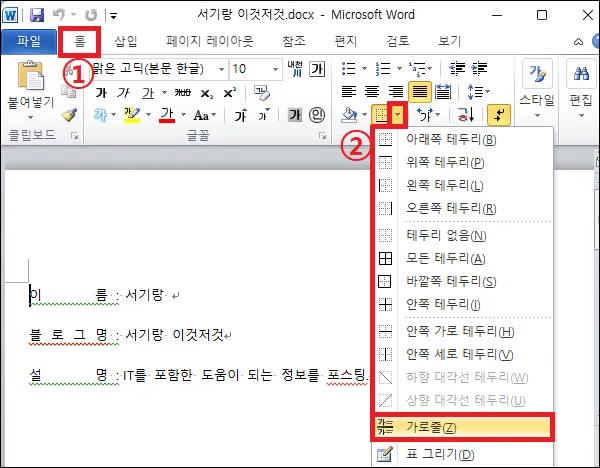Click the Increase Indent icon
This screenshot has width=600, height=468.
pyautogui.click(x=479, y=69)
